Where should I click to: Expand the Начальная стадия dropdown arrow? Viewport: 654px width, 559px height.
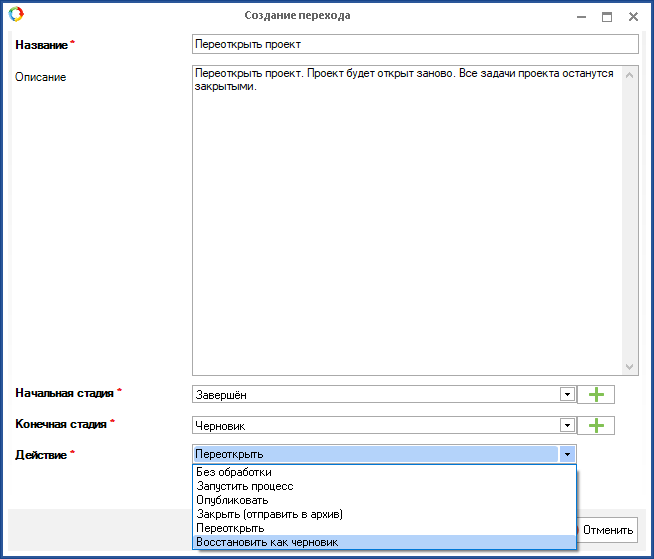[567, 395]
